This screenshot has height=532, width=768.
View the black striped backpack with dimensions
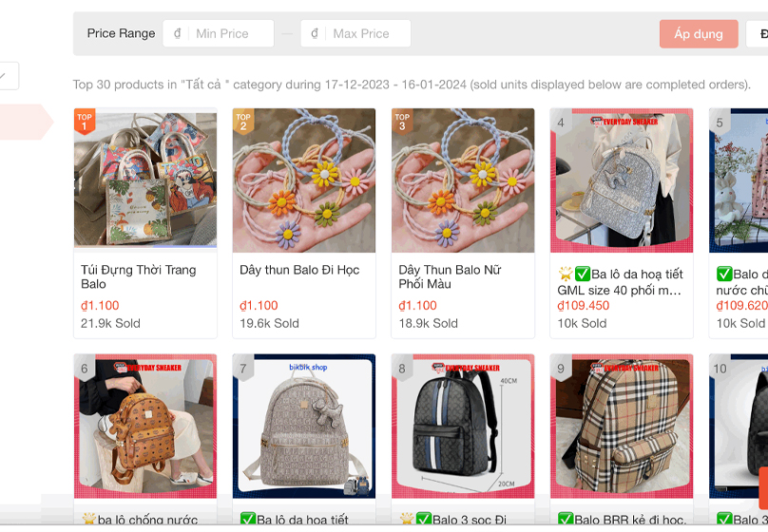pyautogui.click(x=463, y=427)
